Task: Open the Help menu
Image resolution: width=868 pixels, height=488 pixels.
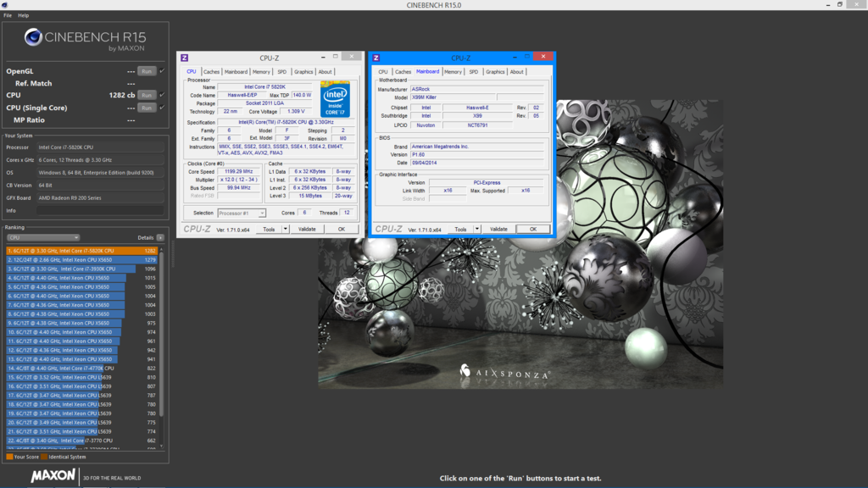Action: (23, 15)
